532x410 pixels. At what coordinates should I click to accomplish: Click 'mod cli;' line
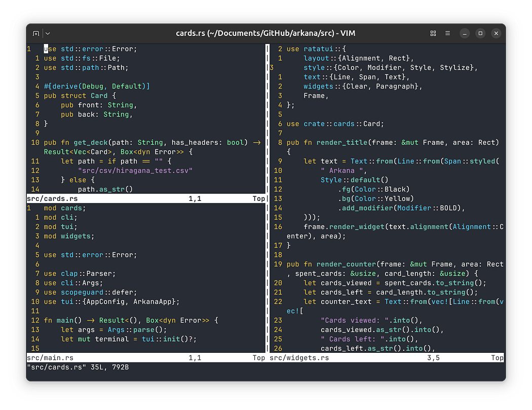coord(61,218)
